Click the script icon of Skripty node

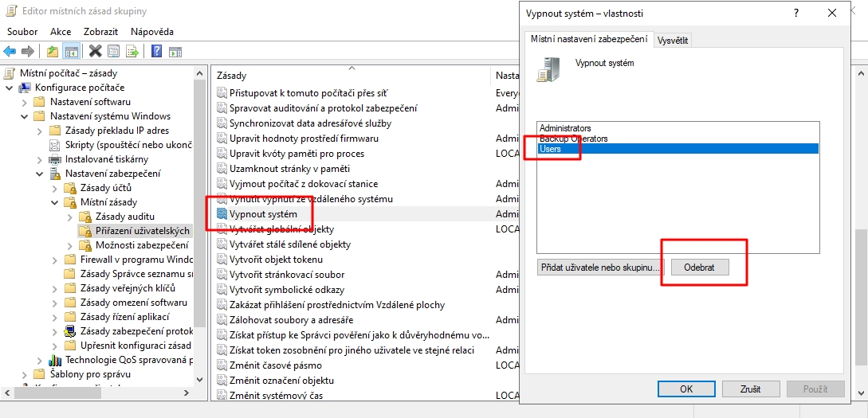[x=55, y=145]
